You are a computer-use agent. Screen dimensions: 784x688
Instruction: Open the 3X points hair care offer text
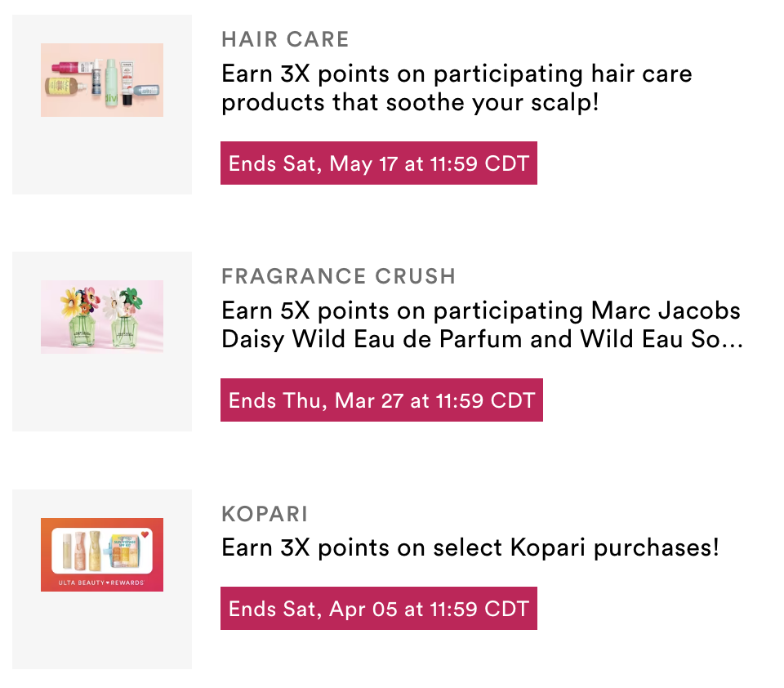457,88
